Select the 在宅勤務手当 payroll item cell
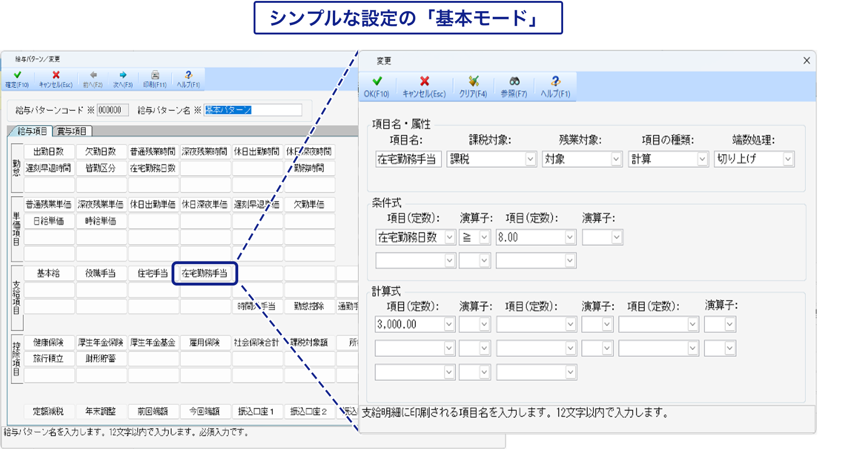 (205, 273)
